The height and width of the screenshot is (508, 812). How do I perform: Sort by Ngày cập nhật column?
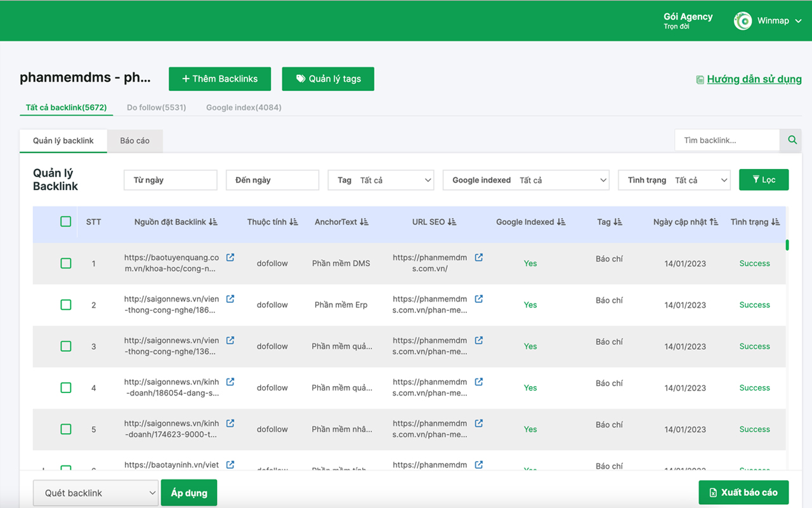[x=714, y=222]
